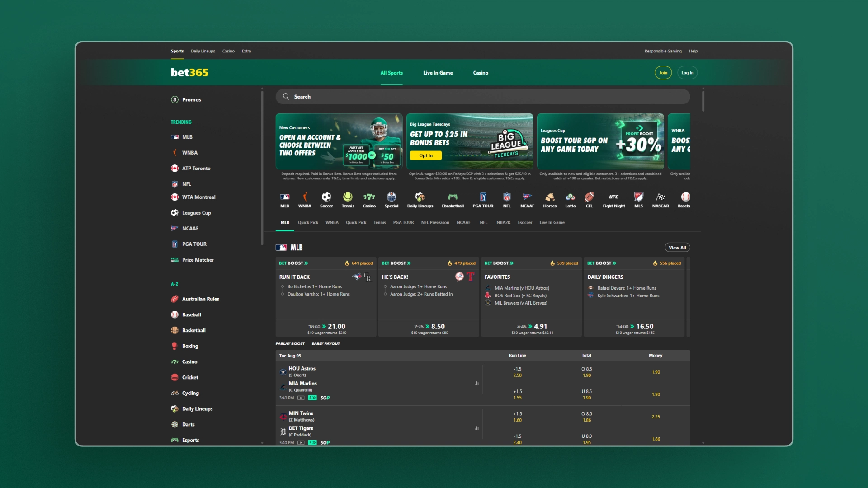
Task: Select Bo Bichette 1+ Home Runs selection
Action: [x=315, y=286]
